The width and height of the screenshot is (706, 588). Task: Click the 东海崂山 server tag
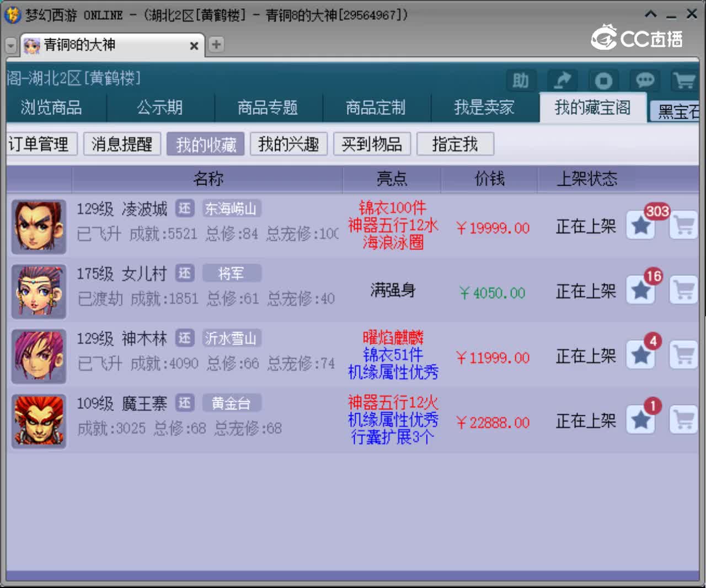231,209
